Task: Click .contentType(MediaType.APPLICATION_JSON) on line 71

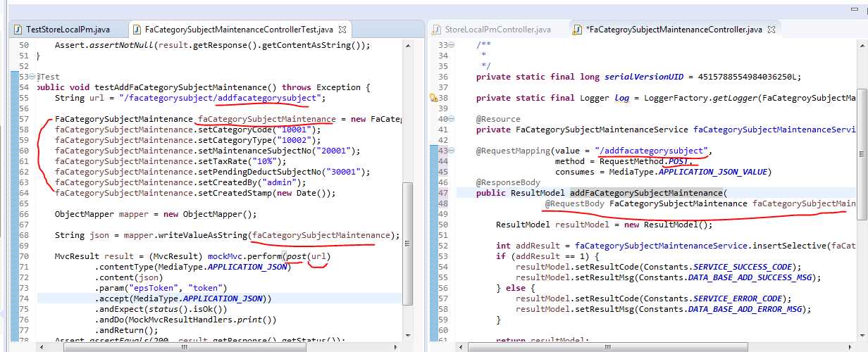Action: 192,267
